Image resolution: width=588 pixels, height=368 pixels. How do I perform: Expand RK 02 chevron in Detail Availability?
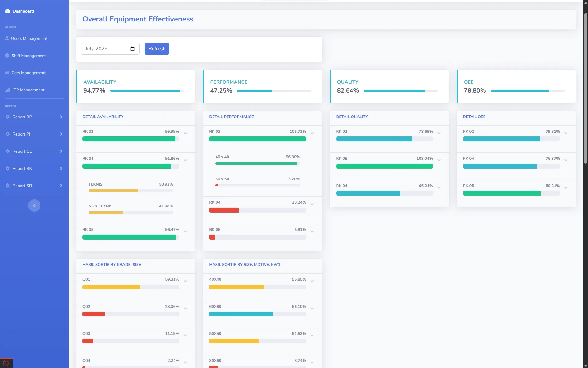click(x=185, y=133)
